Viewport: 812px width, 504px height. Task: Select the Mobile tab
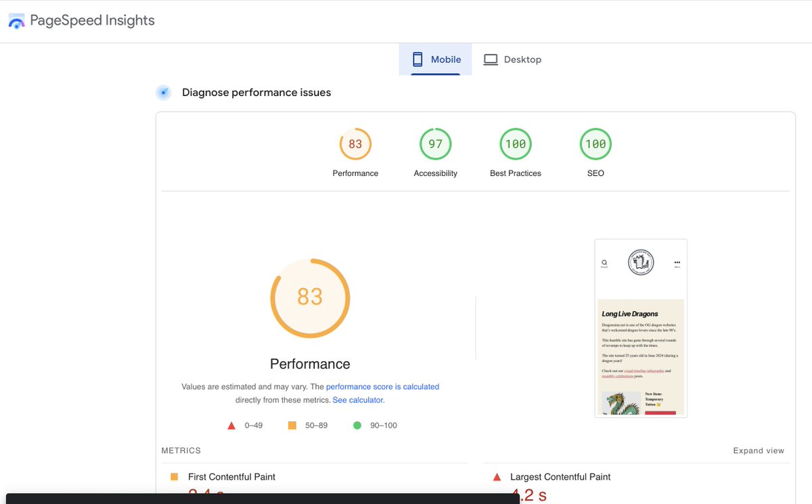pos(435,59)
